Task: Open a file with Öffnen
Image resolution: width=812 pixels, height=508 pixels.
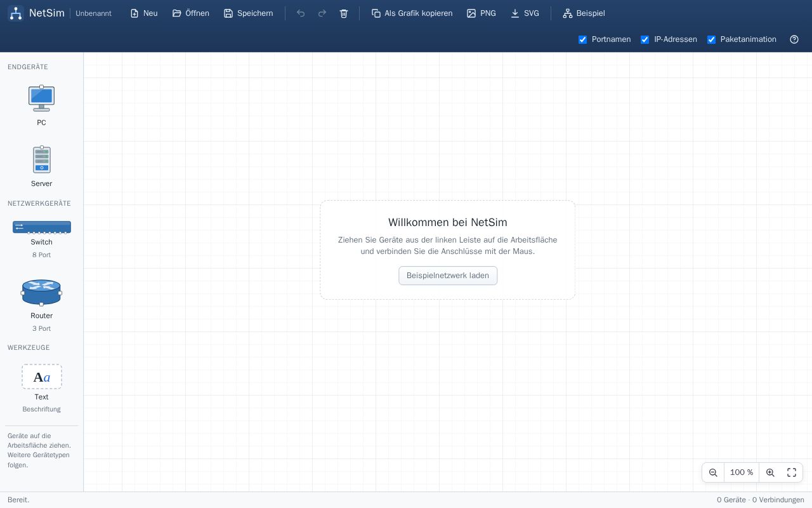Action: click(x=191, y=13)
